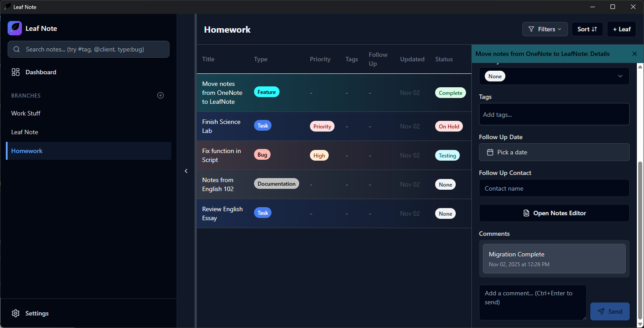Screen dimensions: 644x328
Task: Select the Leaf Note branch
Action: coord(25,132)
